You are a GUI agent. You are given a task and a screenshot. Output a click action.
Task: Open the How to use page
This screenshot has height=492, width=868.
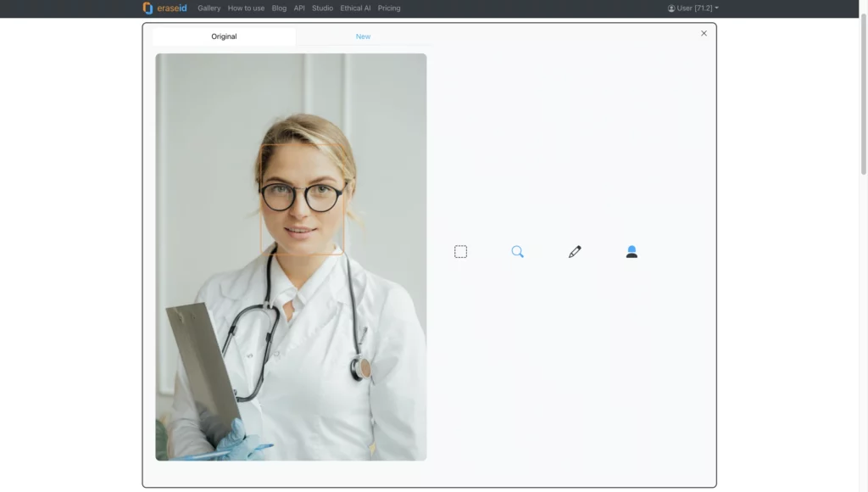click(246, 8)
